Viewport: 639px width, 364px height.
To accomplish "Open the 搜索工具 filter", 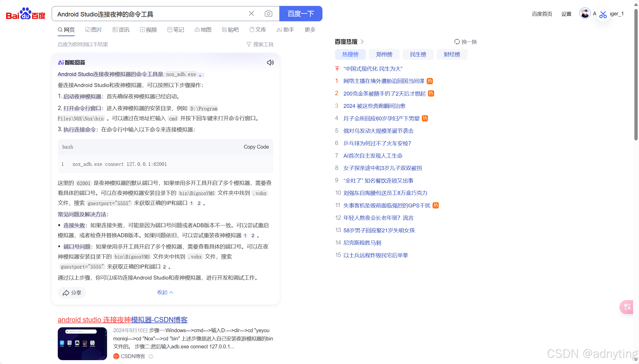I will pos(260,44).
